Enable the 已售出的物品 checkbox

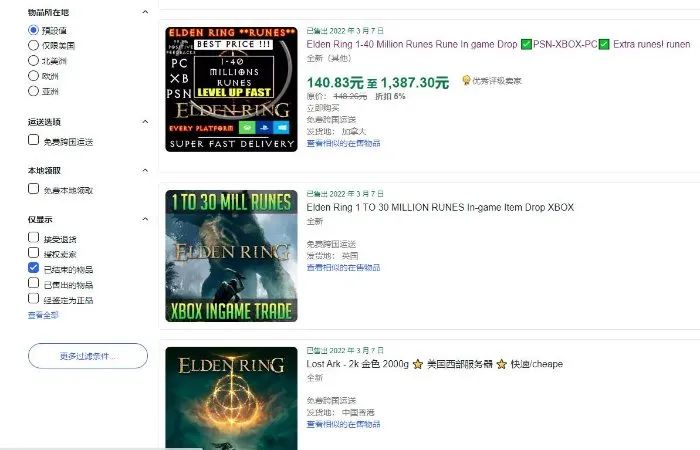(x=33, y=283)
